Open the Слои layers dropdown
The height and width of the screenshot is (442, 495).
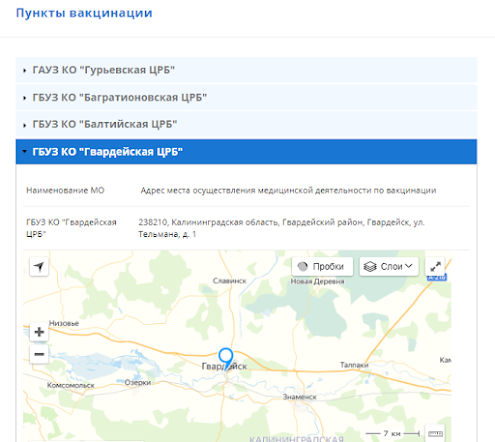click(389, 267)
